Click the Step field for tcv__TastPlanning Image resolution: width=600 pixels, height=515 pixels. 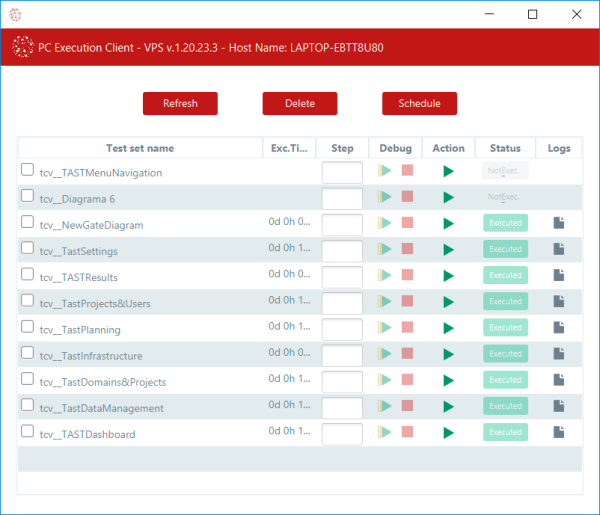tap(342, 329)
